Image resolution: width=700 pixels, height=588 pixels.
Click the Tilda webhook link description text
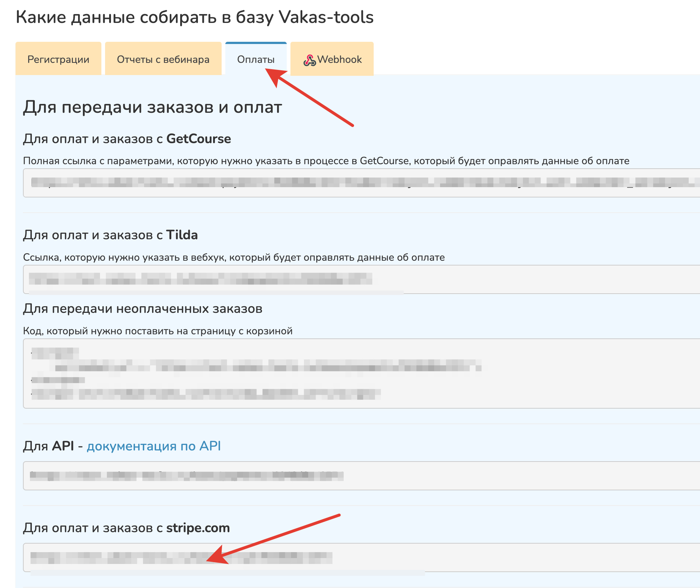(x=233, y=257)
